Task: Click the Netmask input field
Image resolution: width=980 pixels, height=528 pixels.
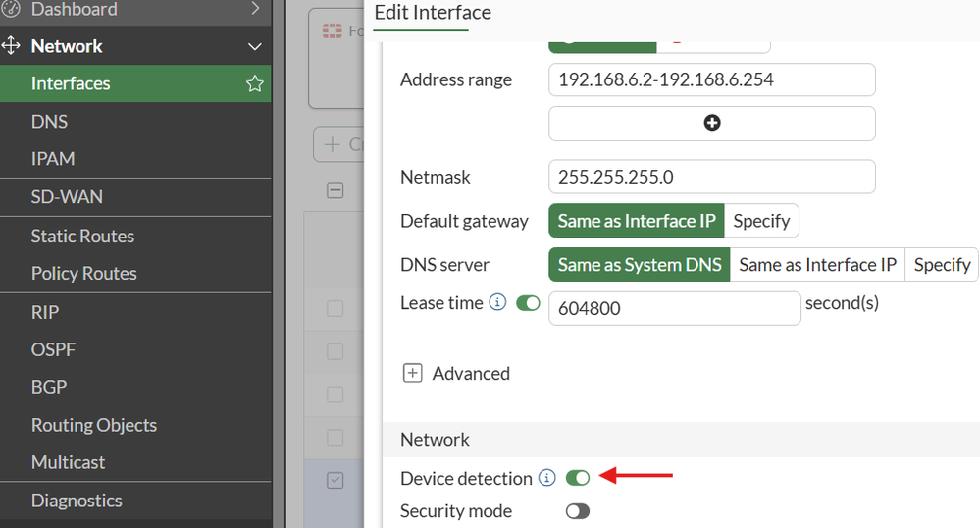Action: pos(711,178)
